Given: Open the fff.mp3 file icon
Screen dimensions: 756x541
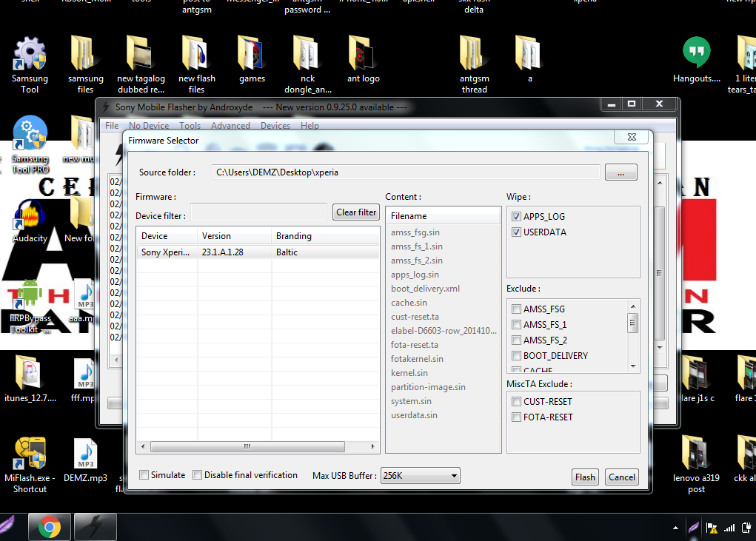Looking at the screenshot, I should pos(83,380).
